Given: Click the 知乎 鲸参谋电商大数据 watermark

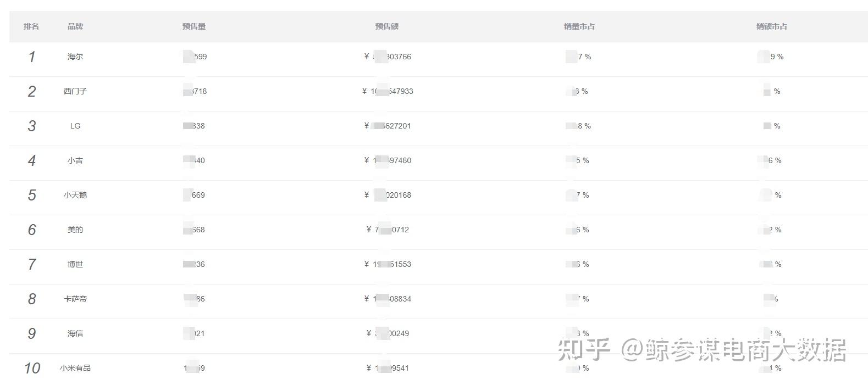Looking at the screenshot, I should pos(701,349).
